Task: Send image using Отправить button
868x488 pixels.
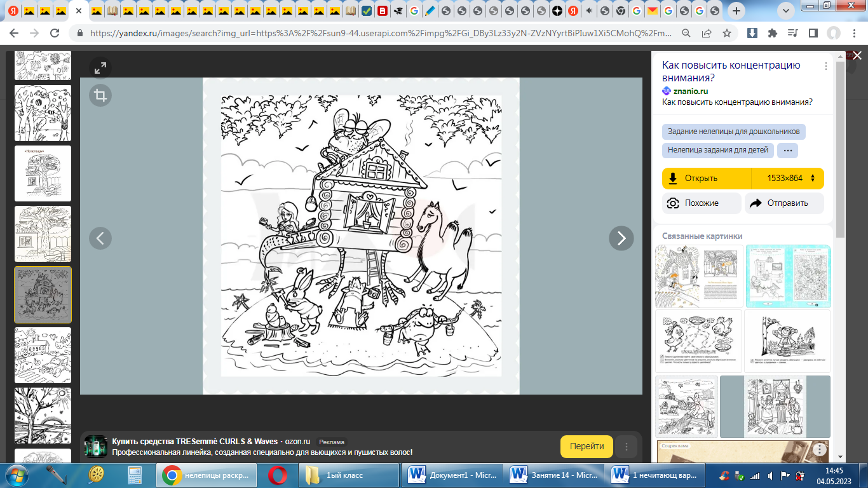Action: click(x=784, y=203)
